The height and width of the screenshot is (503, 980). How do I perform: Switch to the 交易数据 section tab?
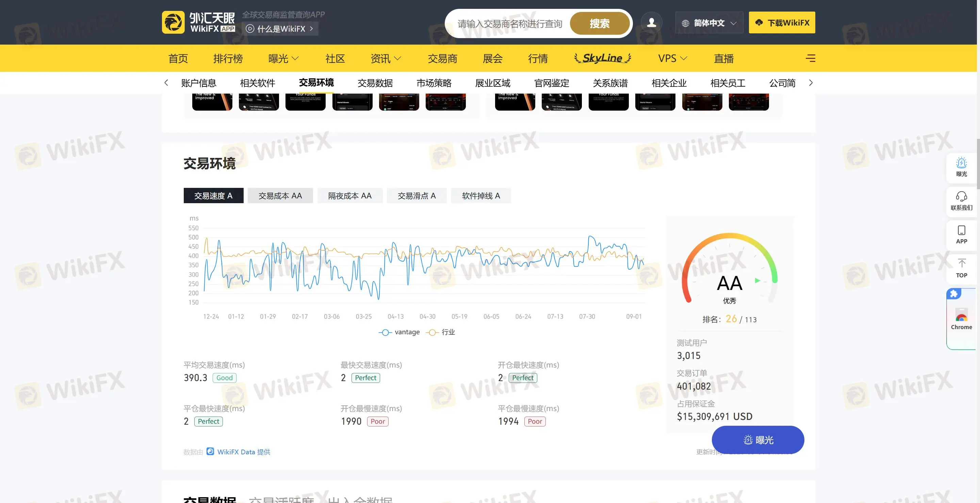(375, 83)
